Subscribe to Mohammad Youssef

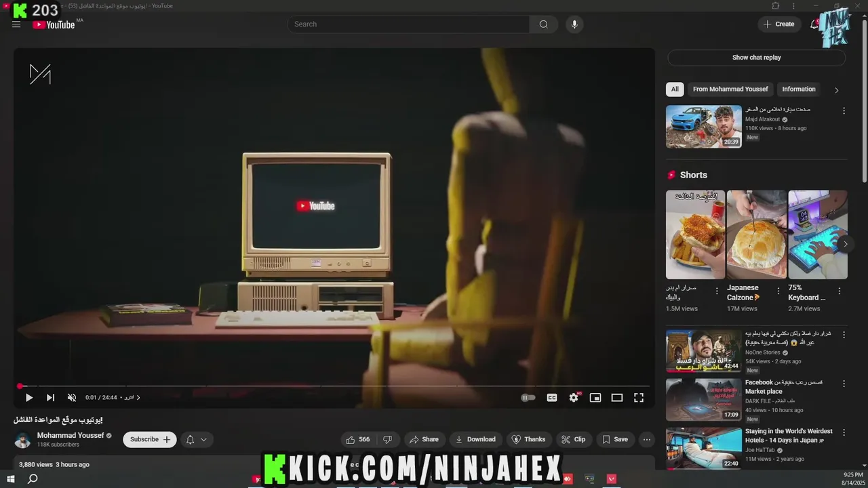coord(150,439)
